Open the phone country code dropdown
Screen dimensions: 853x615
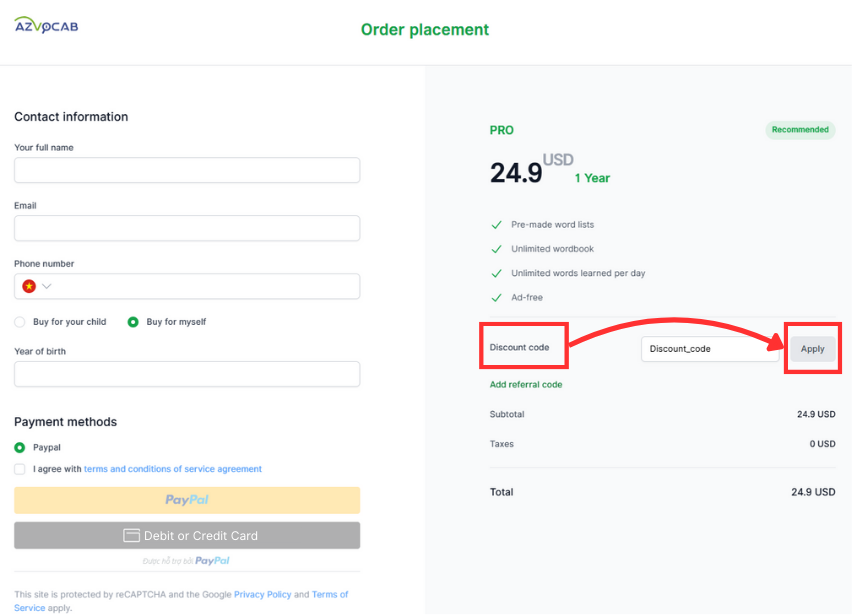(44, 286)
